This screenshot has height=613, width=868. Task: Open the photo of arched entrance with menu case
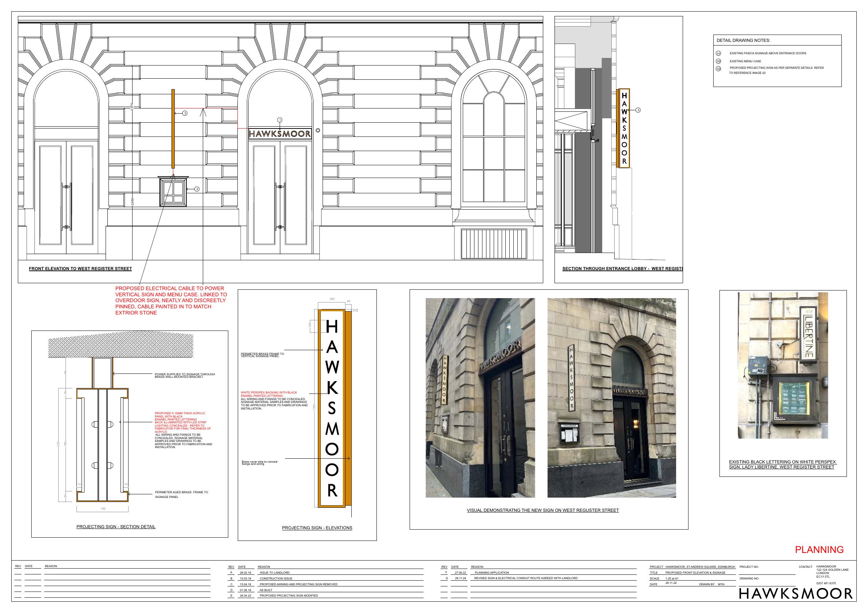[612, 398]
